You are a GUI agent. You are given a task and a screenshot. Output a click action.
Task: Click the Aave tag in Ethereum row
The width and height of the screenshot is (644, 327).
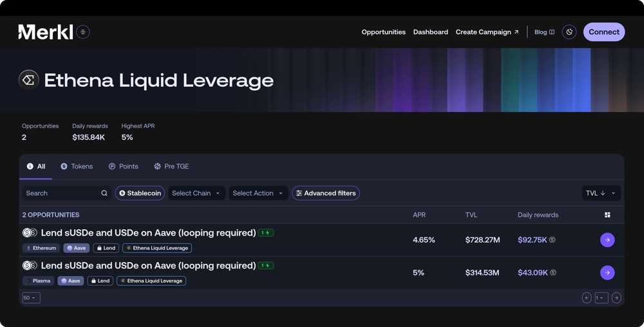(77, 248)
